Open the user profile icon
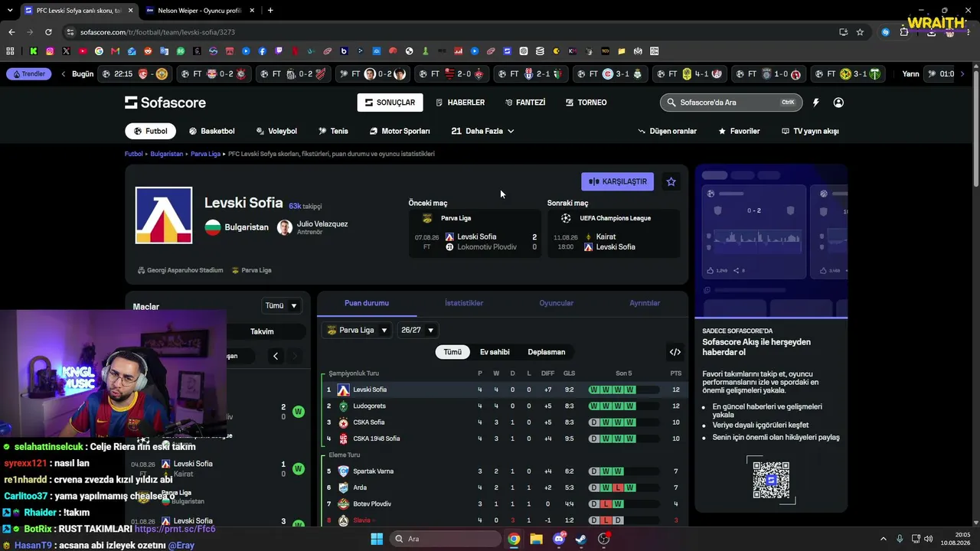The height and width of the screenshot is (551, 980). coord(838,103)
